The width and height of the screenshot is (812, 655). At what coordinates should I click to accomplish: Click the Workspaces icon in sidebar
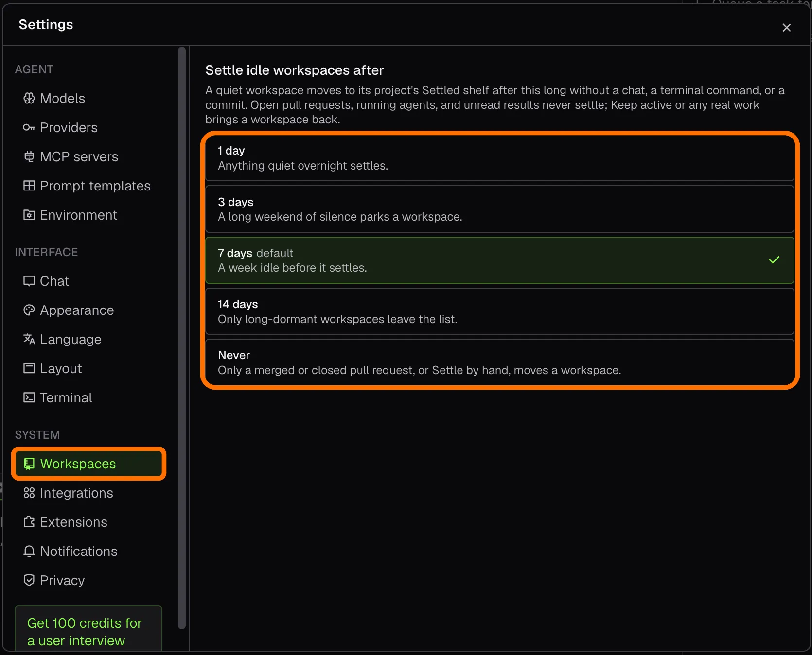[x=29, y=464]
